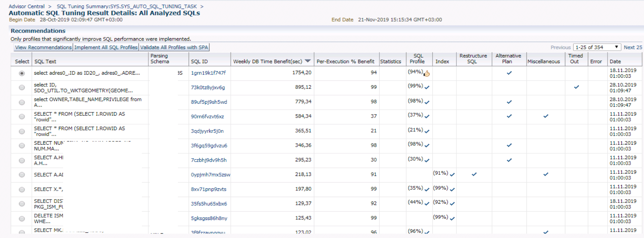The width and height of the screenshot is (644, 238).
Task: Click Index checkmark for 0ypjmh7mx5zsw
Action: click(x=452, y=175)
